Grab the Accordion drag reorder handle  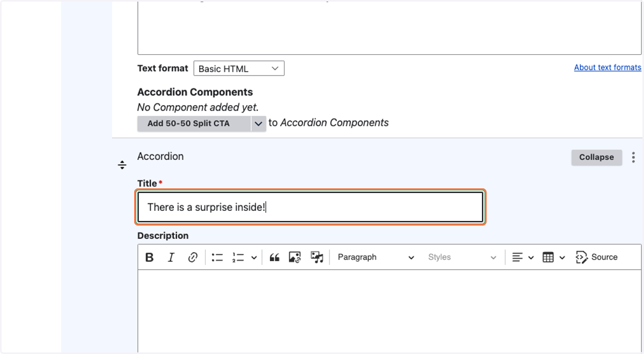[x=122, y=165]
